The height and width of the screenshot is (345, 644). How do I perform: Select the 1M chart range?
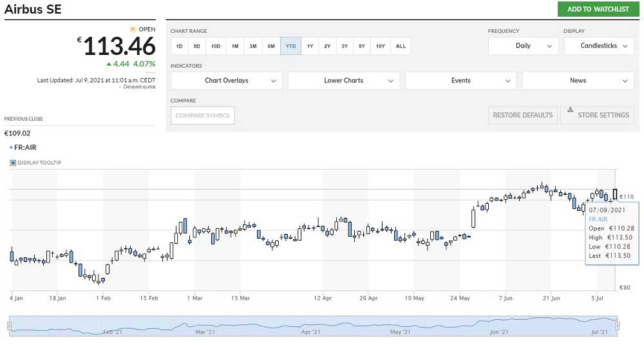point(235,46)
